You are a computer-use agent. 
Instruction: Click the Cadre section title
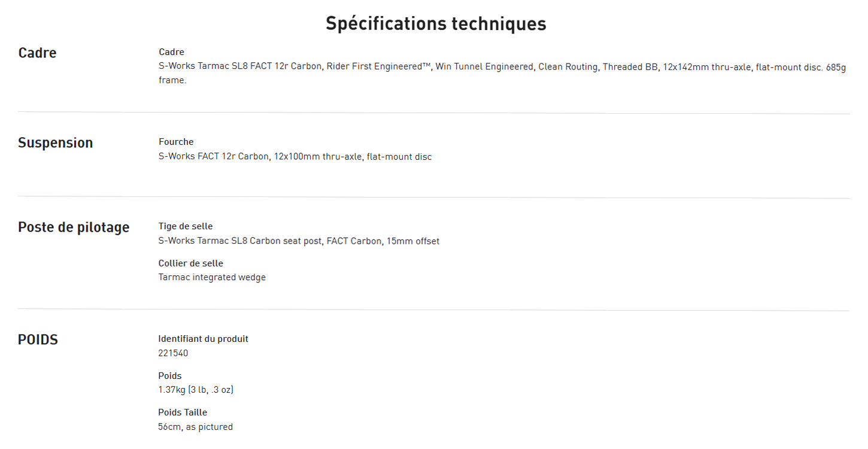coord(37,53)
